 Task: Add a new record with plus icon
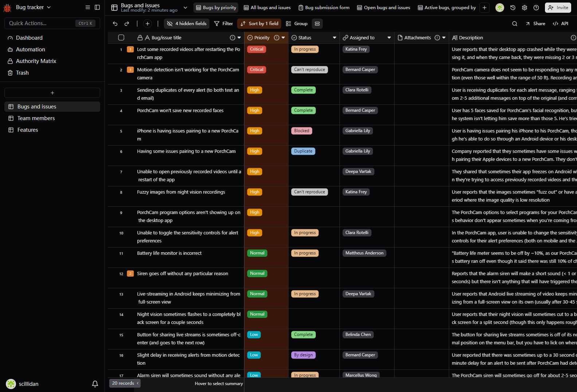click(x=148, y=24)
